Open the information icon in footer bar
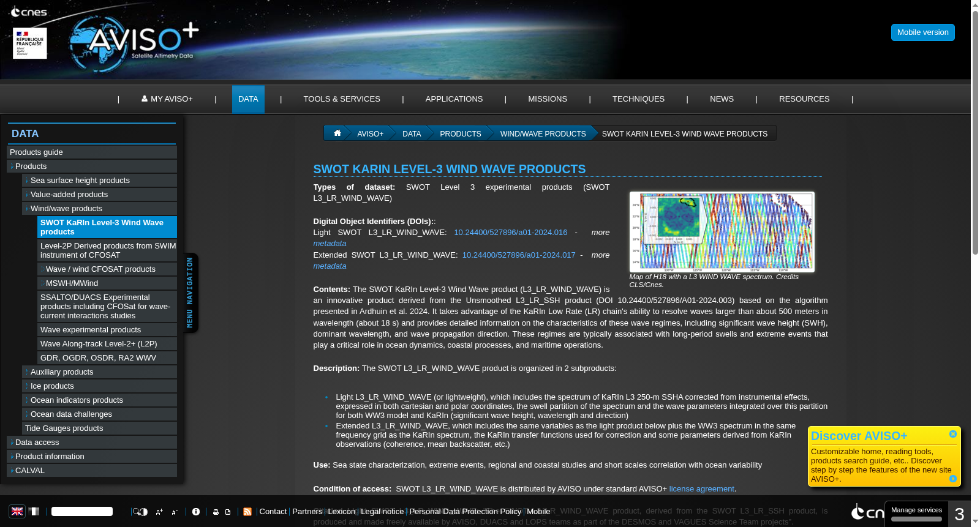 coord(196,512)
